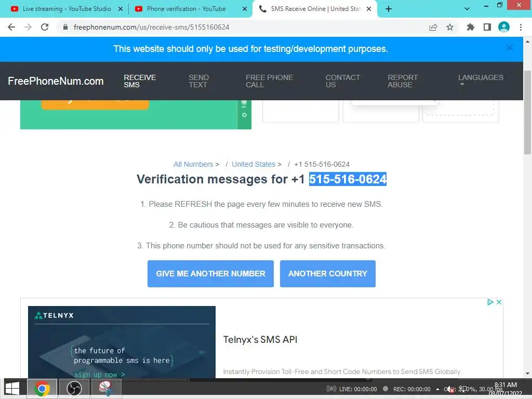The height and width of the screenshot is (399, 532).
Task: Click the muted volume tray icon
Action: [x=450, y=390]
